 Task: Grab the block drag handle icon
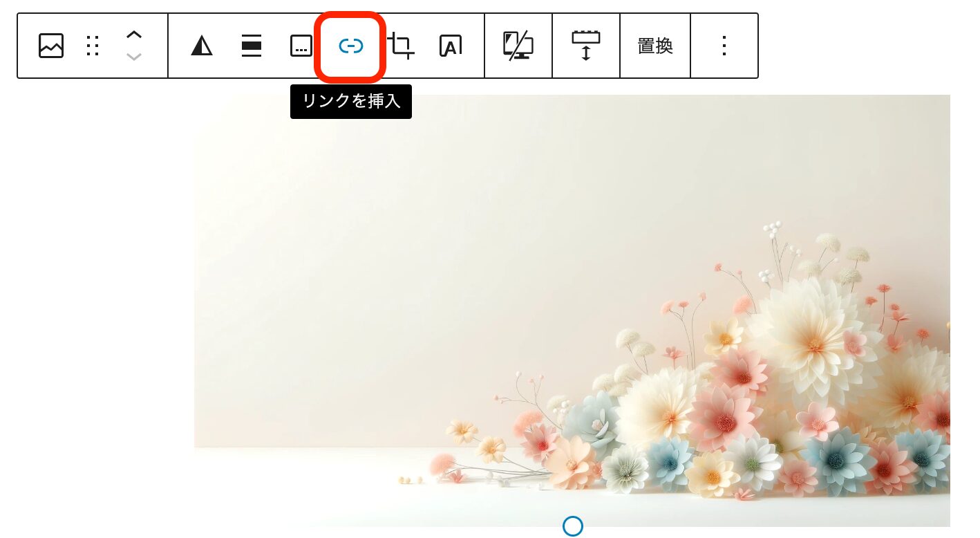pos(93,46)
